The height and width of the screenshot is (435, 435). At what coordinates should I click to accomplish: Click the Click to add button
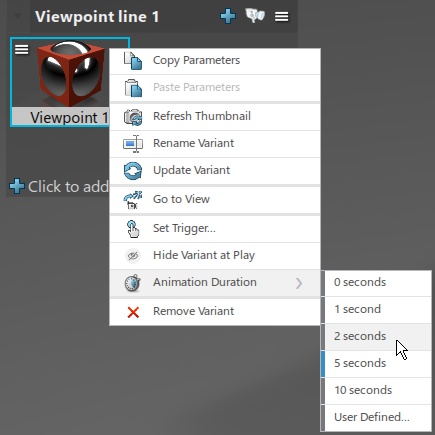pos(59,187)
